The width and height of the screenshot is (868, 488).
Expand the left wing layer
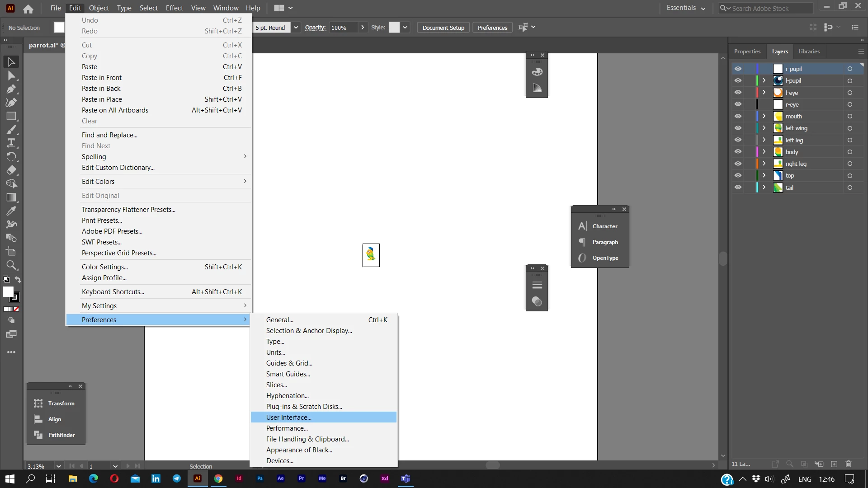[x=764, y=128]
